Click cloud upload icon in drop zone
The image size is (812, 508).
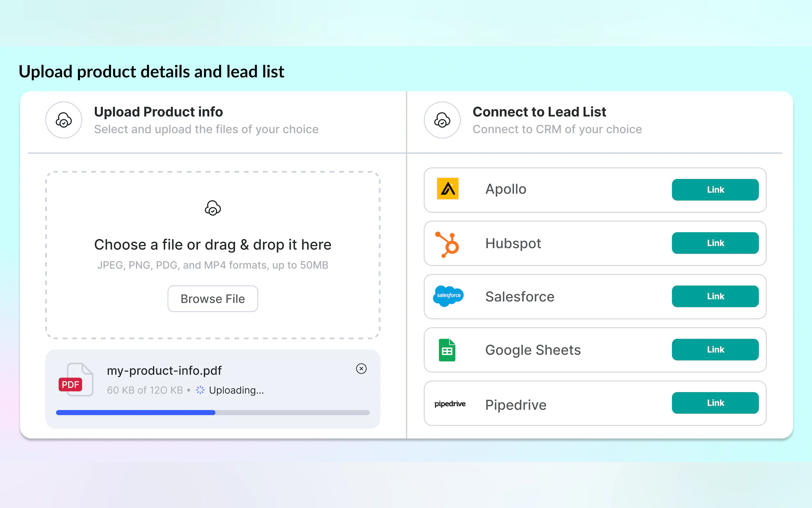pyautogui.click(x=213, y=208)
